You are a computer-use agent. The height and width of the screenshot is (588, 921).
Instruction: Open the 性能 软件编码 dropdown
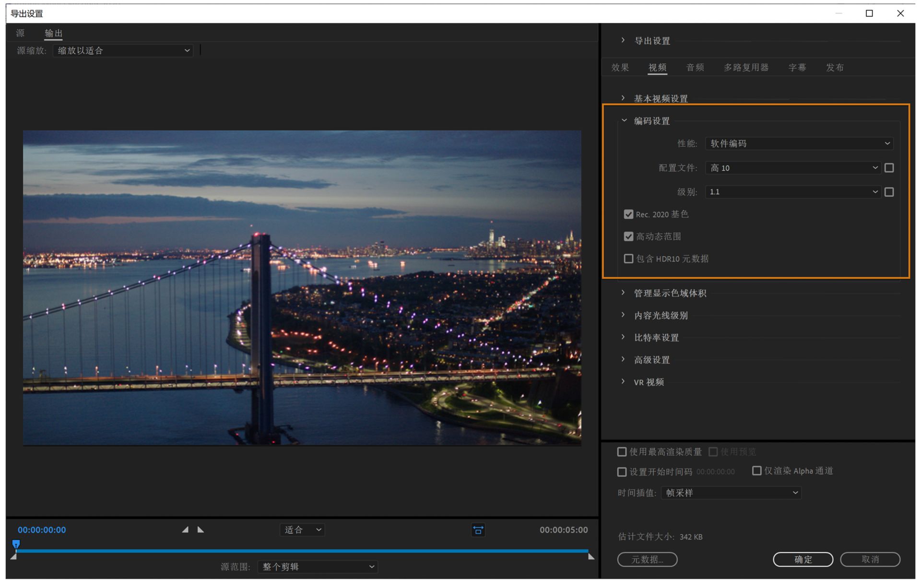point(799,143)
